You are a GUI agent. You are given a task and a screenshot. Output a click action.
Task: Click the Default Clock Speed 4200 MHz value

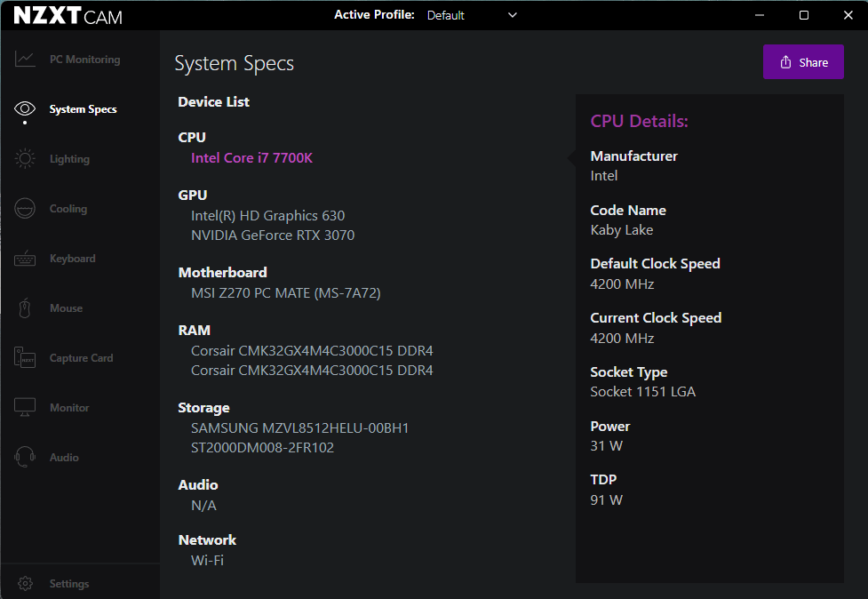[x=622, y=284]
